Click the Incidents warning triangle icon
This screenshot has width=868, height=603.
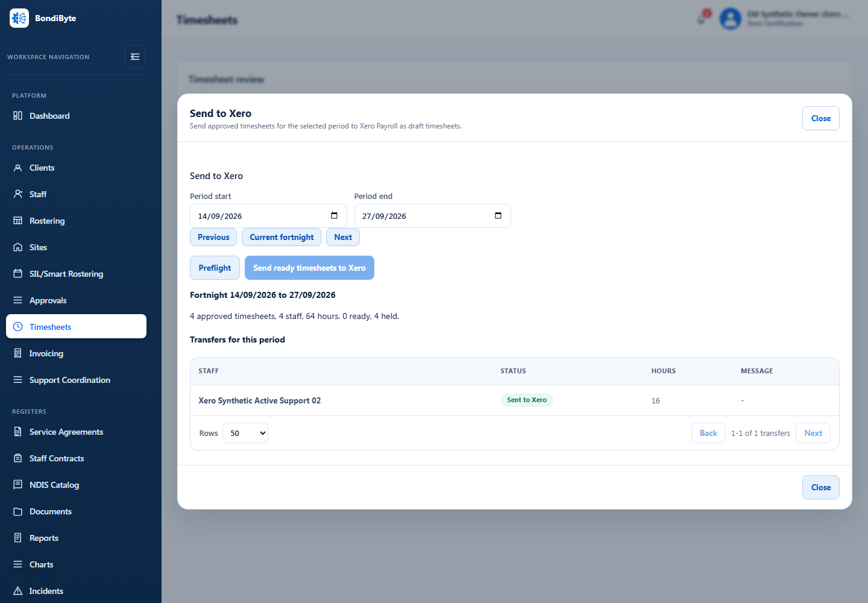click(18, 591)
